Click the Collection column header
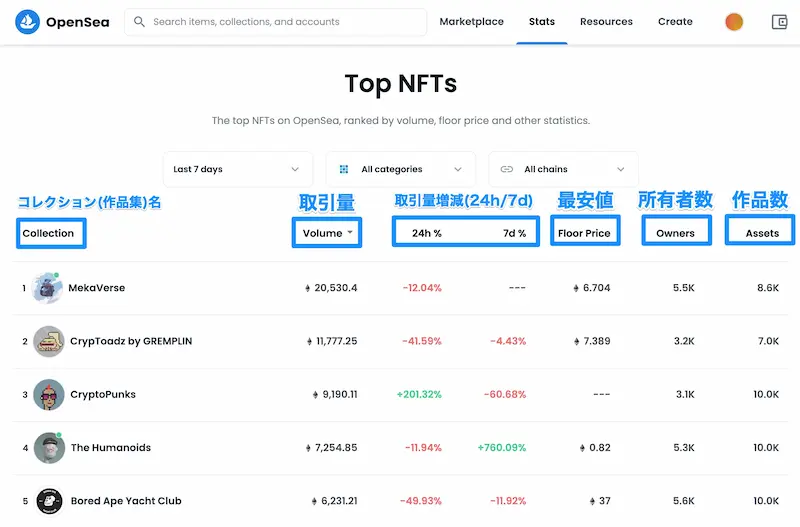The image size is (800, 527). coord(48,233)
